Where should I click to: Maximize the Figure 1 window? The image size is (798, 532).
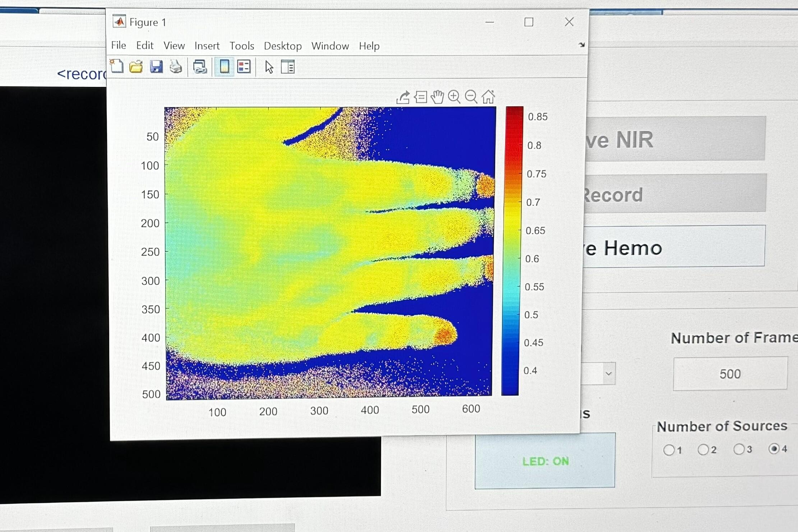tap(529, 22)
